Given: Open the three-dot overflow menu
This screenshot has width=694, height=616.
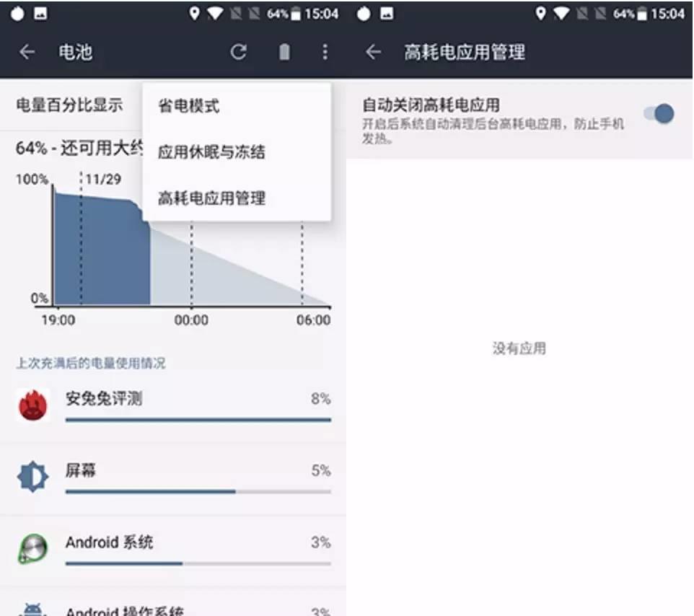Looking at the screenshot, I should tap(325, 52).
